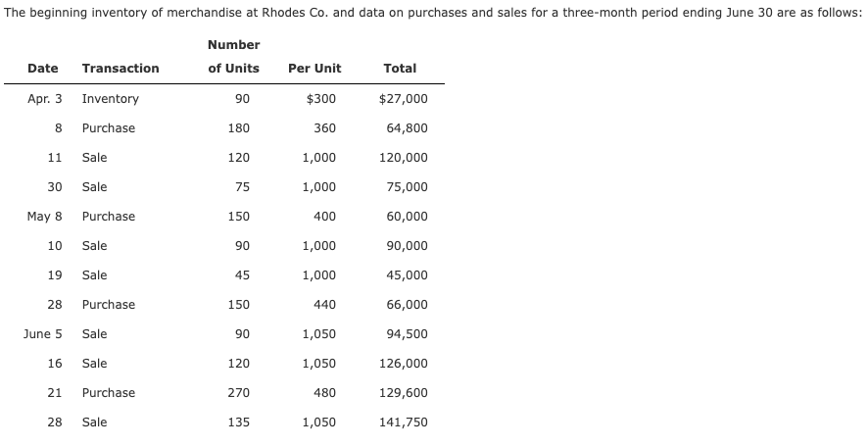This screenshot has width=868, height=447.
Task: Click the 64,800 total cell
Action: [x=408, y=128]
